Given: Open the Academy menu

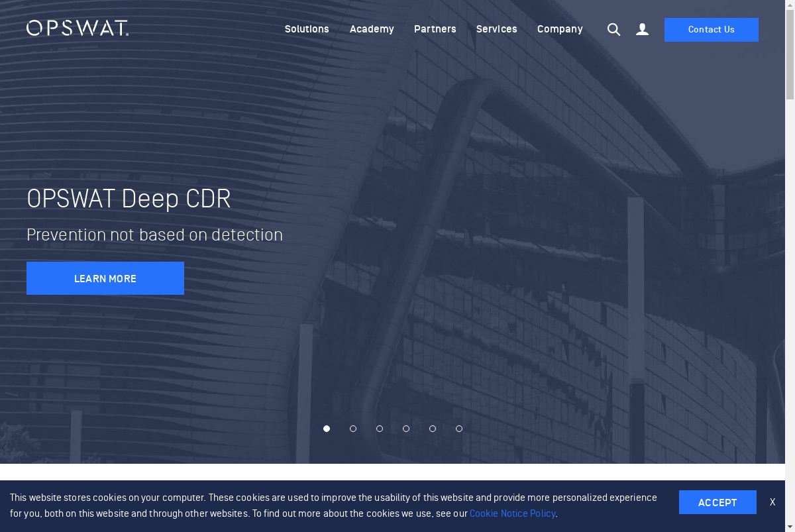Looking at the screenshot, I should pyautogui.click(x=372, y=29).
